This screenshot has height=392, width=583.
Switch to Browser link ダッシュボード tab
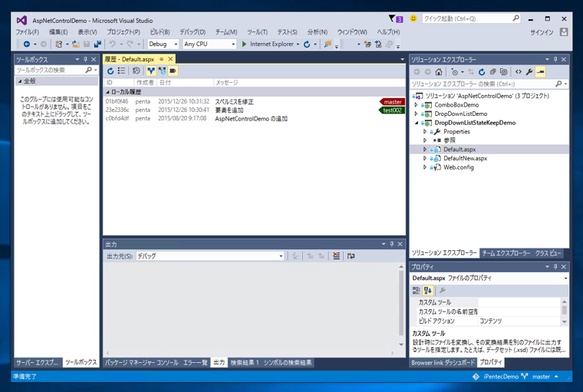[x=443, y=362]
